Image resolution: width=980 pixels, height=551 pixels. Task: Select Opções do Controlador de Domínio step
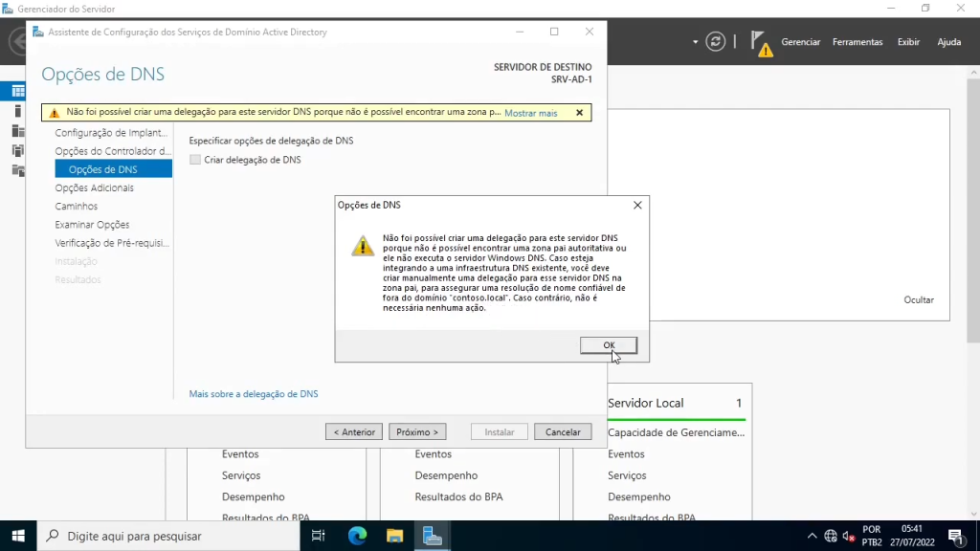[x=113, y=151]
